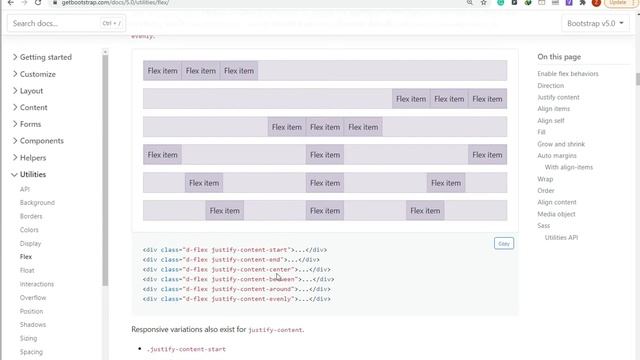640x360 pixels.
Task: Jump to Justify content section
Action: tap(558, 98)
